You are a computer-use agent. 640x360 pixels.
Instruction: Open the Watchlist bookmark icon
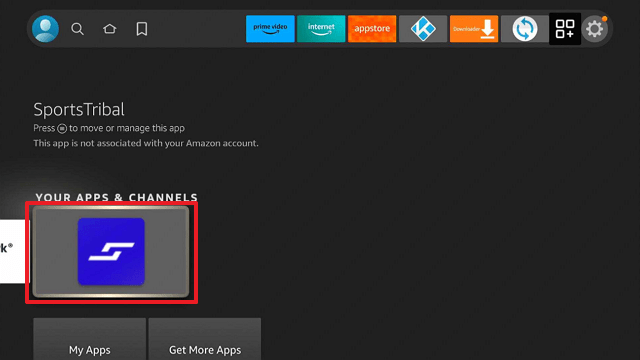[142, 29]
